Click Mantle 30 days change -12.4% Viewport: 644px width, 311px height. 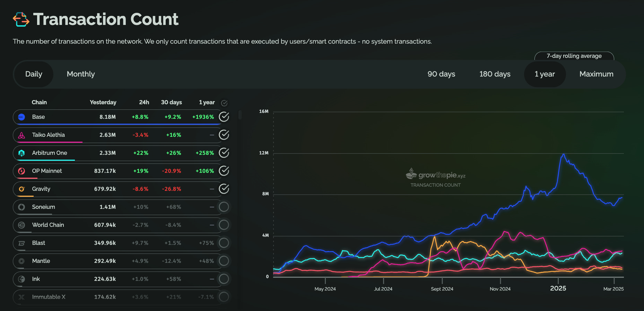pos(171,261)
